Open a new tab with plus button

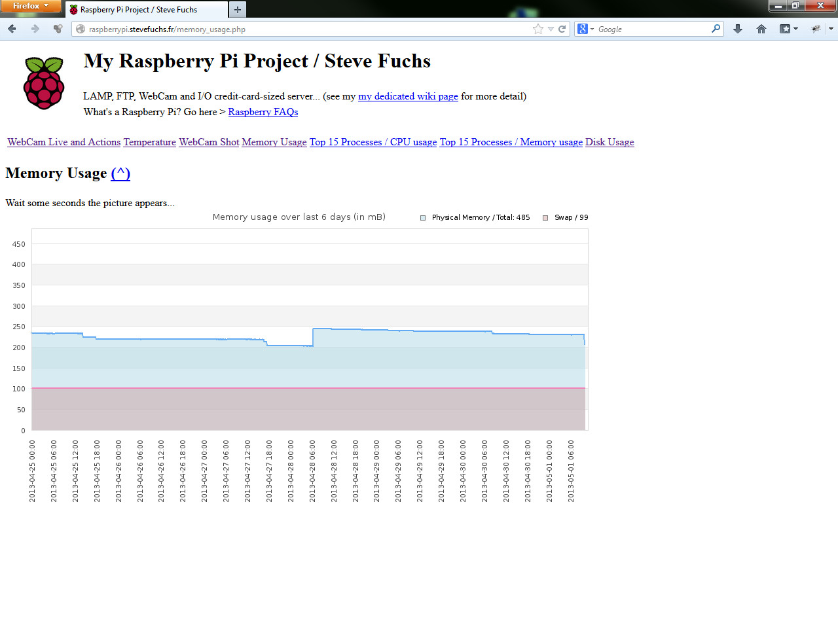tap(238, 10)
